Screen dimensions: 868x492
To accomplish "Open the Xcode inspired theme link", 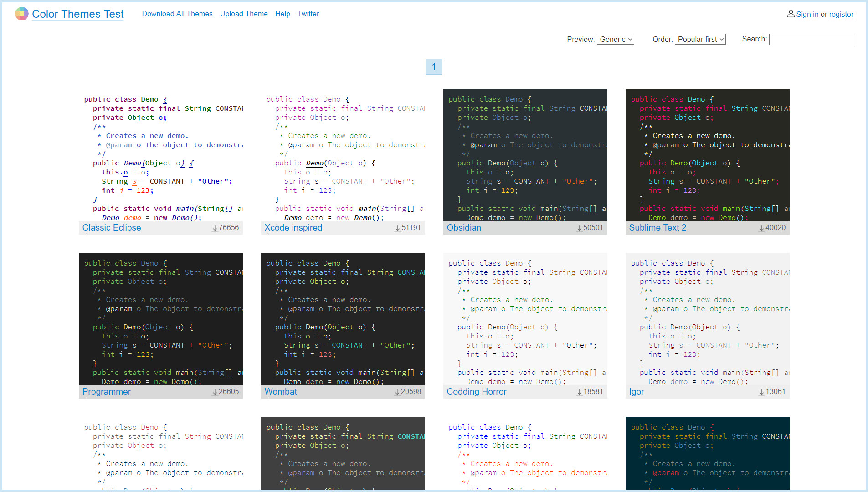I will 293,228.
